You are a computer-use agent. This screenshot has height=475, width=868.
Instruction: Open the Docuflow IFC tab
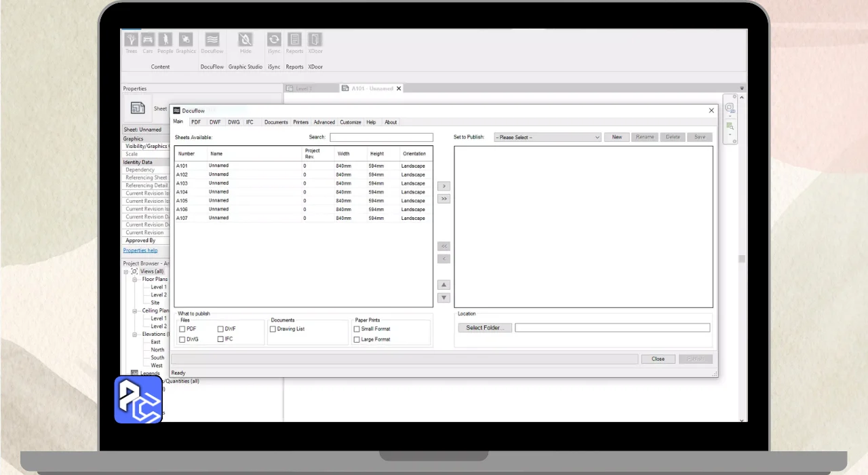(250, 122)
